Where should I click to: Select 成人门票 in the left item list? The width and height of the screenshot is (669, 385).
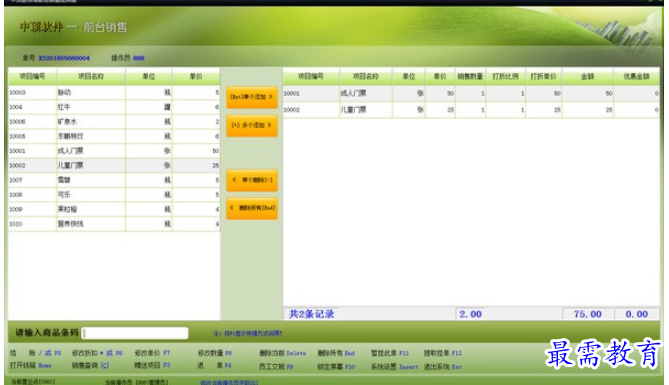pos(114,151)
